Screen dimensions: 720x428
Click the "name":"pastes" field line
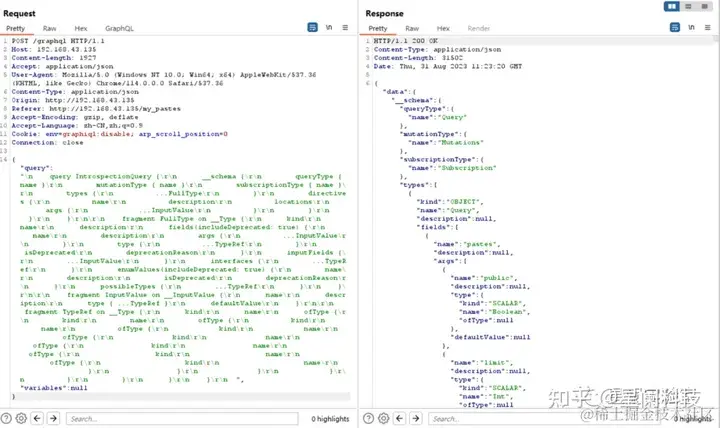click(x=467, y=244)
